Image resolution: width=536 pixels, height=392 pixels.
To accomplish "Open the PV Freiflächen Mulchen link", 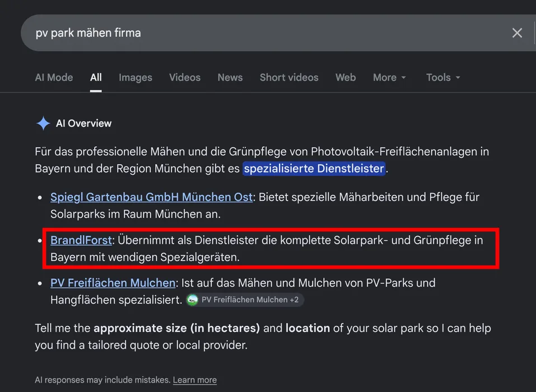I will (x=113, y=283).
